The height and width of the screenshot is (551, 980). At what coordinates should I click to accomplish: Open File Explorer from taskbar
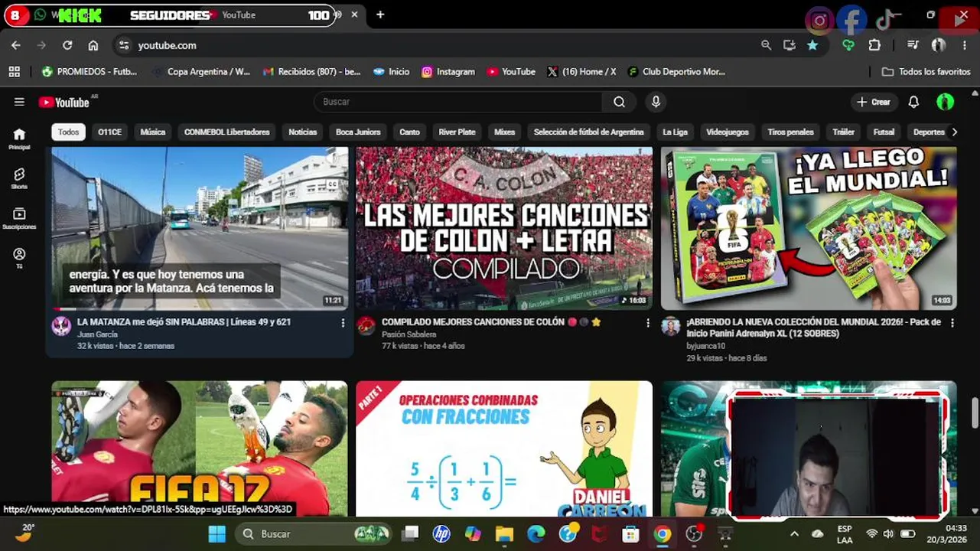coord(504,533)
